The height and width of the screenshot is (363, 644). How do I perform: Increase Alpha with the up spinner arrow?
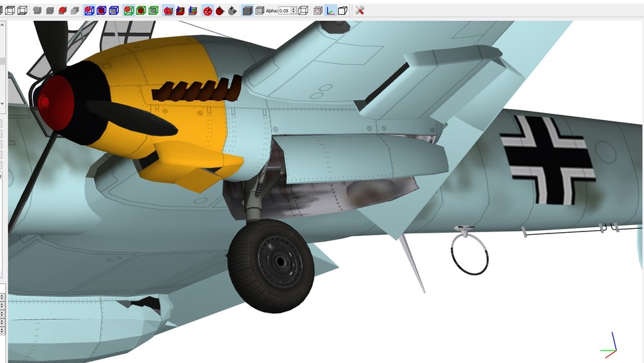click(294, 9)
